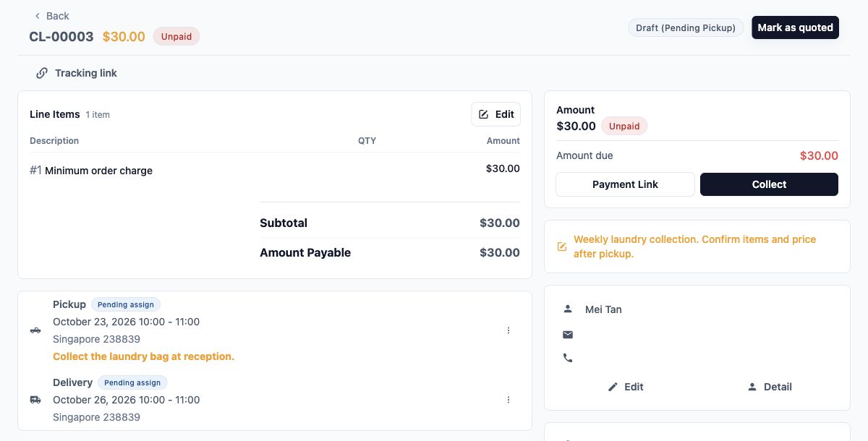Click the pickup note about laundry bag at reception
Image resolution: width=868 pixels, height=441 pixels.
143,356
